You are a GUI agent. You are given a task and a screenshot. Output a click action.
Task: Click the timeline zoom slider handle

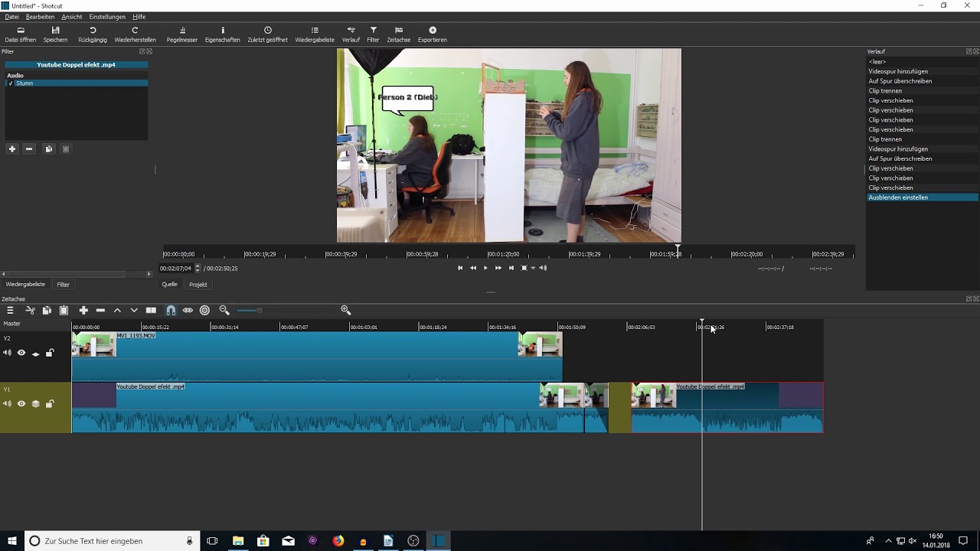pyautogui.click(x=259, y=310)
